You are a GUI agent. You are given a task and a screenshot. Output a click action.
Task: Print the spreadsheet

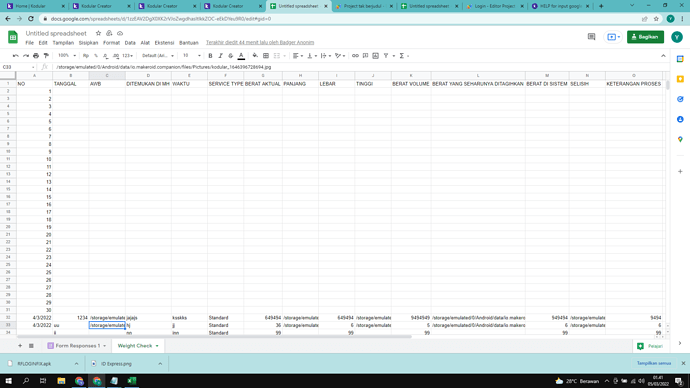(x=36, y=56)
